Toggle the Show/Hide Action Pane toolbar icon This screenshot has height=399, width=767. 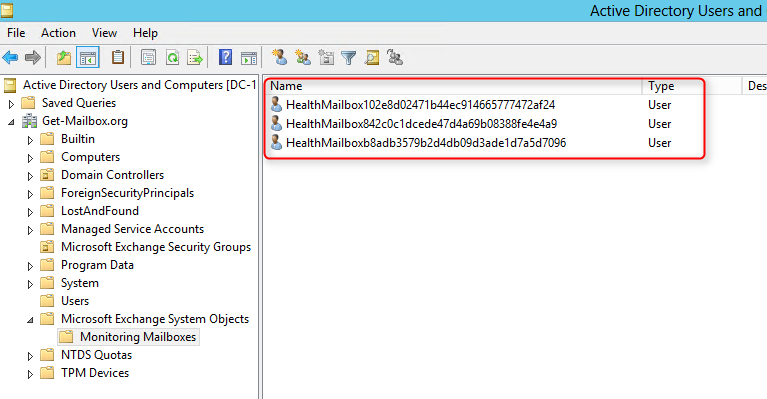point(249,58)
